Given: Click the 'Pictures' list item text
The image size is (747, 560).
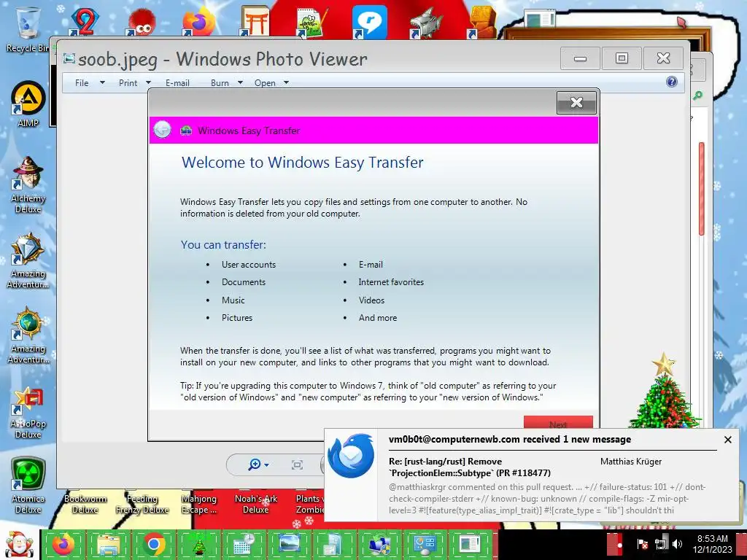Looking at the screenshot, I should click(x=237, y=318).
